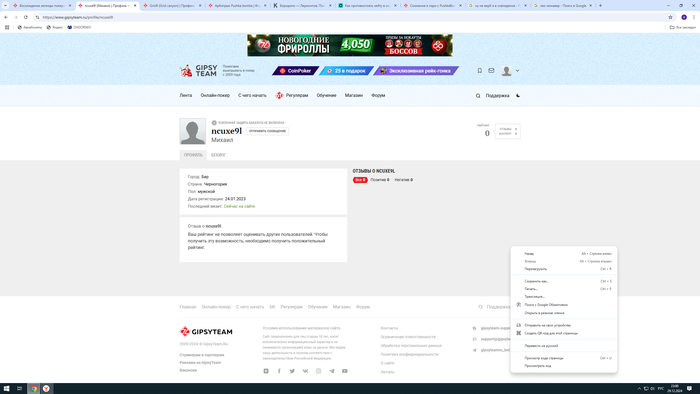Open 'Обучение' in the top navigation
The width and height of the screenshot is (700, 394).
click(x=326, y=95)
